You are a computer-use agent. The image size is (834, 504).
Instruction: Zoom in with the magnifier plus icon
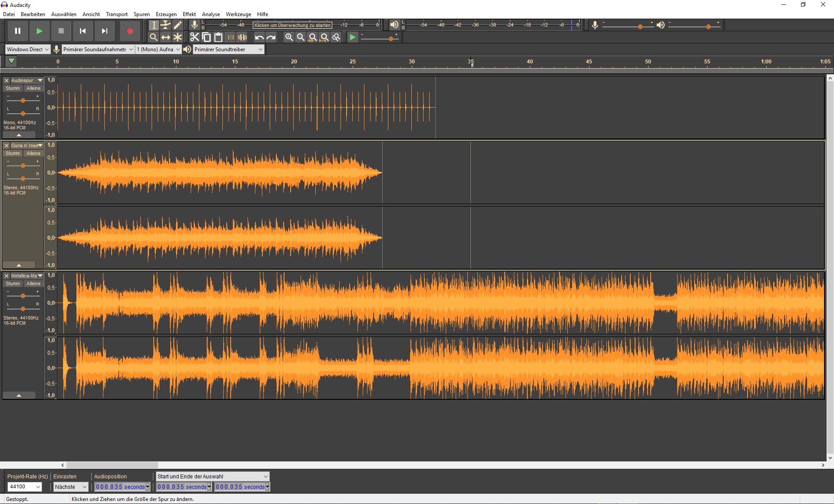(289, 37)
